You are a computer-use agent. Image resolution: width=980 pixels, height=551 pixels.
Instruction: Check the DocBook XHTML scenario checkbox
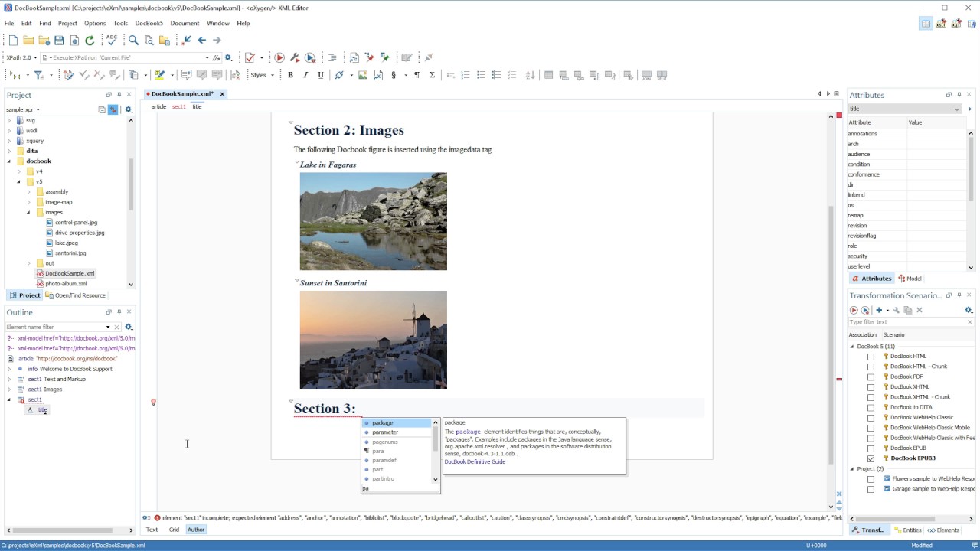coord(871,387)
